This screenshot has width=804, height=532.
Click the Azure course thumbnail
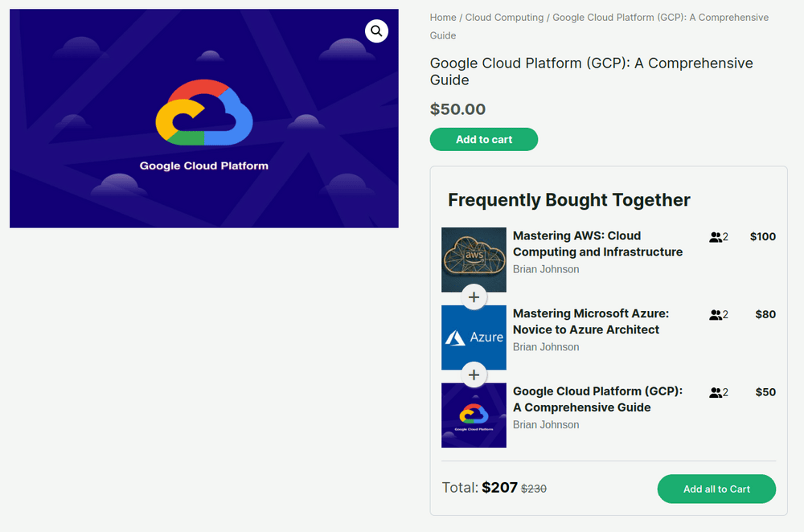(474, 338)
